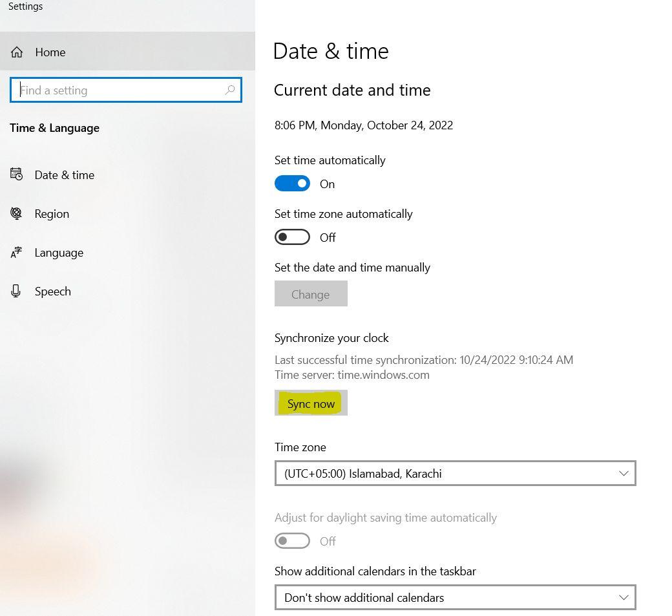672x616 pixels.
Task: Toggle Adjust for daylight saving time switch
Action: [292, 541]
